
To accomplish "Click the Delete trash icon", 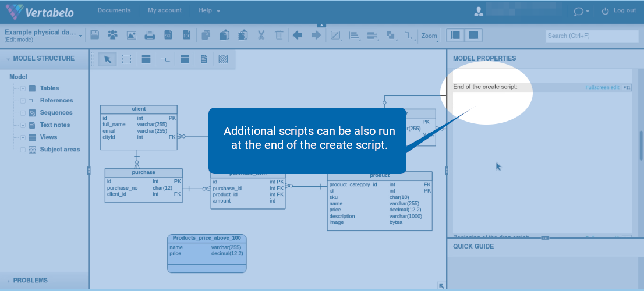I will coord(279,36).
